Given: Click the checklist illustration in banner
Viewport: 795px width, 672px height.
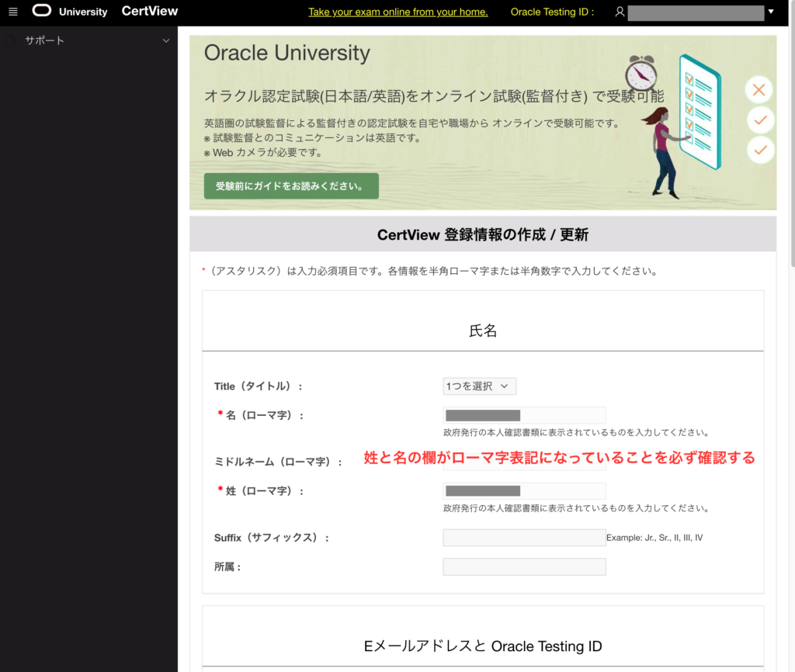Looking at the screenshot, I should (x=698, y=109).
